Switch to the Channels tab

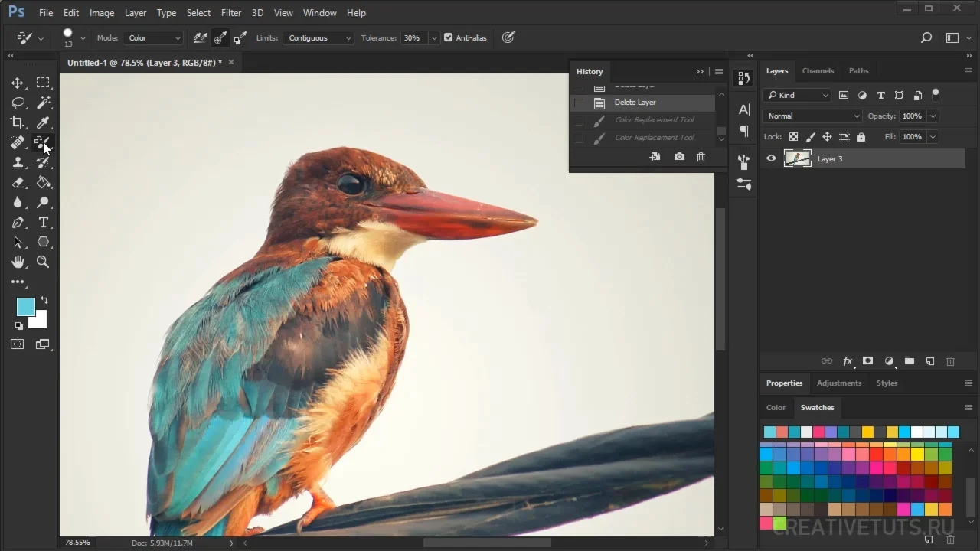click(818, 71)
